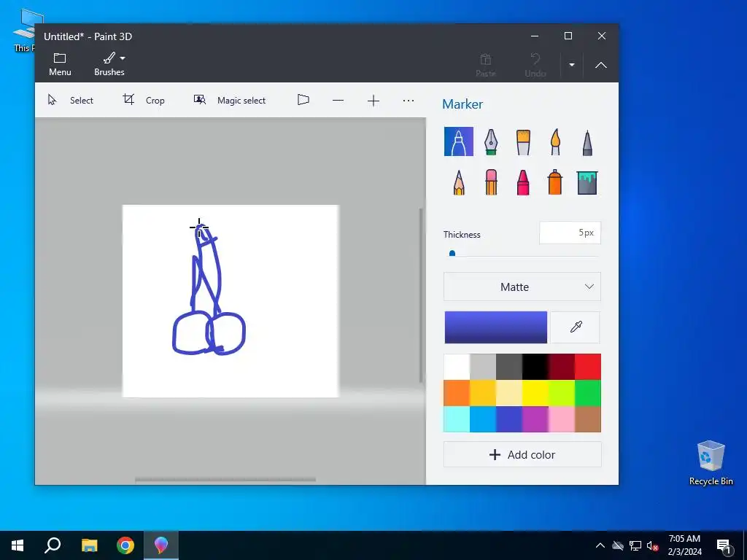This screenshot has width=747, height=560.
Task: Collapse the top ribbon with chevron
Action: (601, 65)
